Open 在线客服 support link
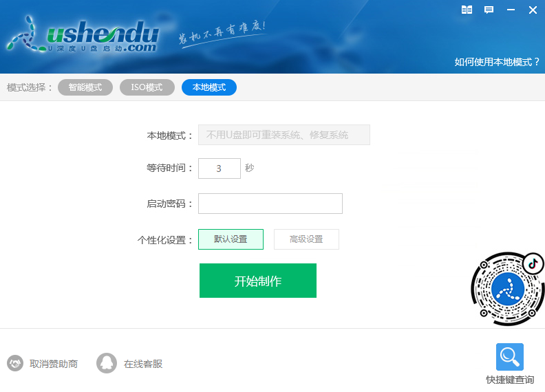Image resolution: width=545 pixels, height=392 pixels. tap(143, 364)
